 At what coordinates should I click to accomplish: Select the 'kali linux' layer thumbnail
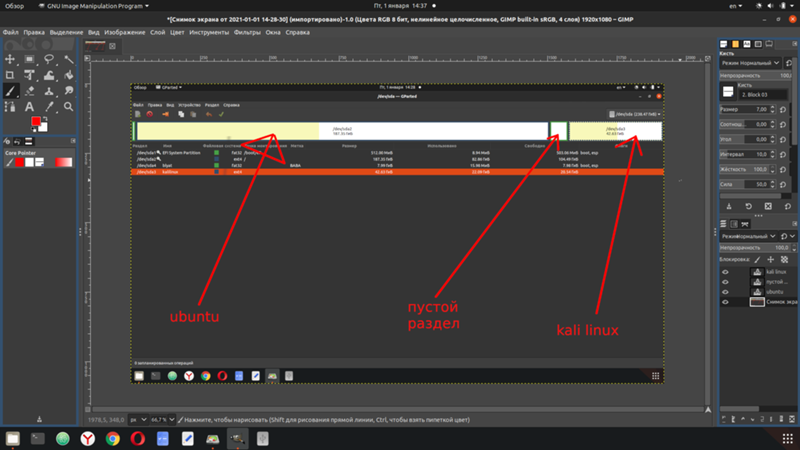tap(757, 272)
